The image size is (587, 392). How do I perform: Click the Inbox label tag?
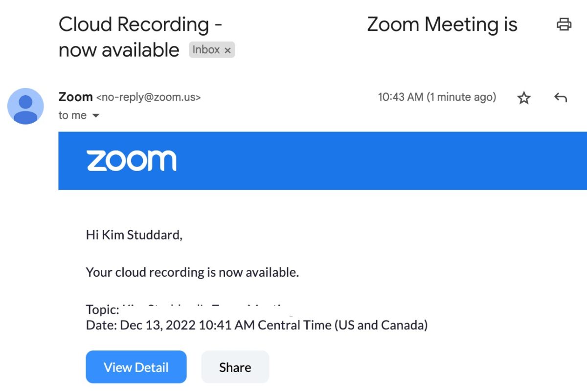[x=206, y=50]
